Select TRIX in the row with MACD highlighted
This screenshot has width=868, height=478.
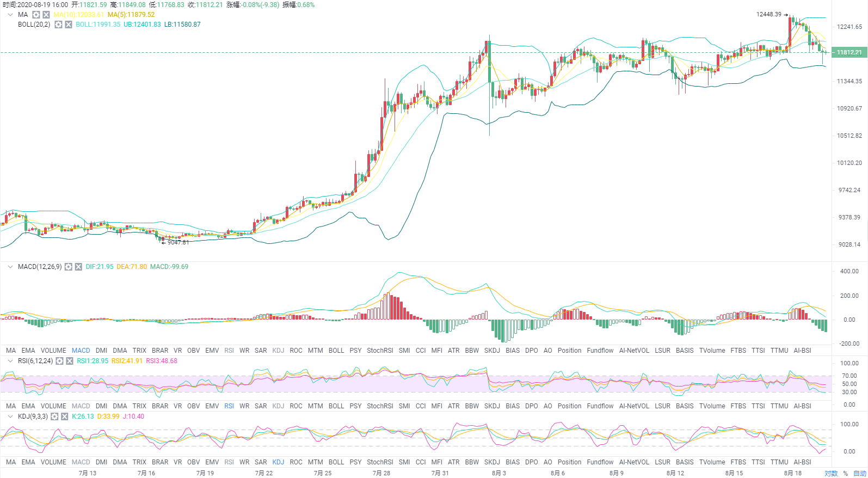[139, 351]
